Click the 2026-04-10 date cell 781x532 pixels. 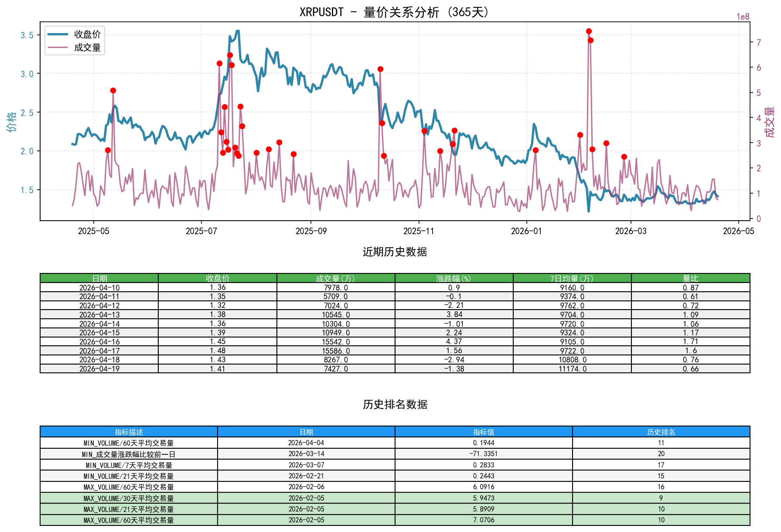[99, 287]
